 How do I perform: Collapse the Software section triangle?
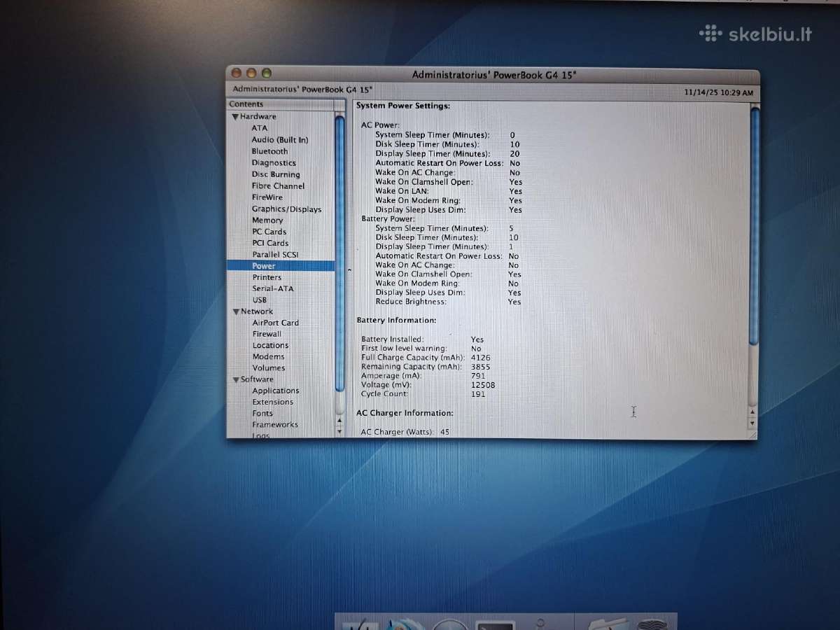coord(236,379)
